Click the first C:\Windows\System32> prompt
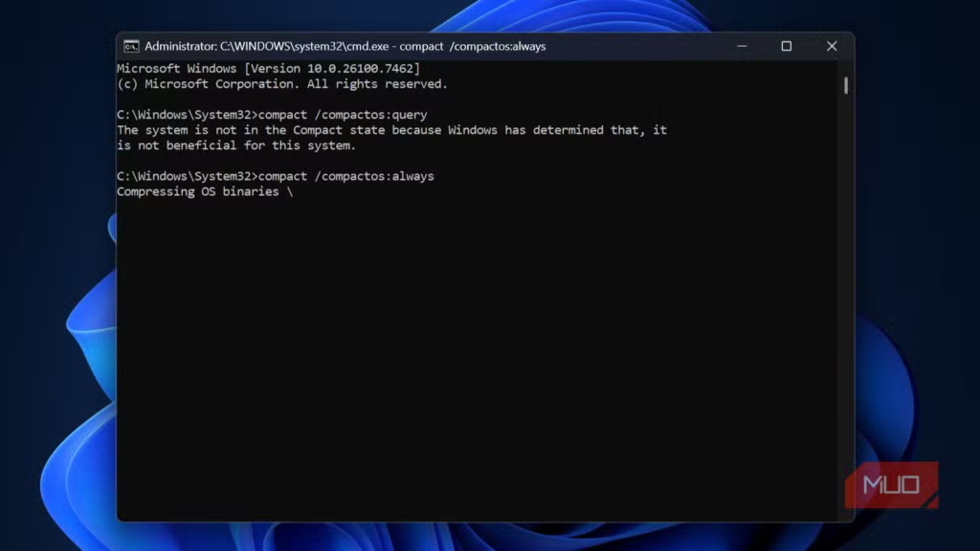 pos(187,115)
